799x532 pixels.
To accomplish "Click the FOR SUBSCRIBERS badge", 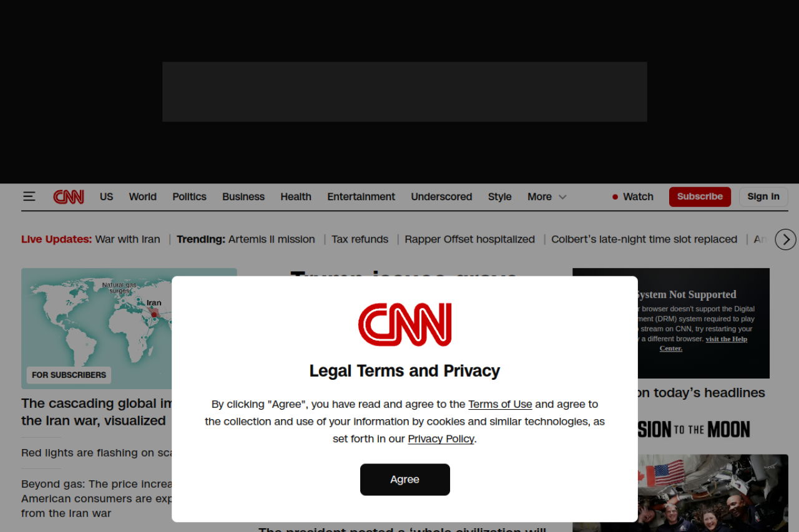I will 69,375.
